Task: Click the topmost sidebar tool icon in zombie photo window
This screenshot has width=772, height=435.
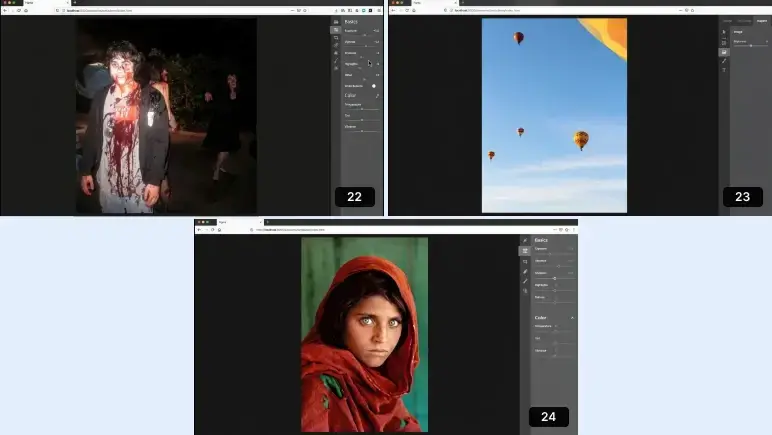Action: 336,22
